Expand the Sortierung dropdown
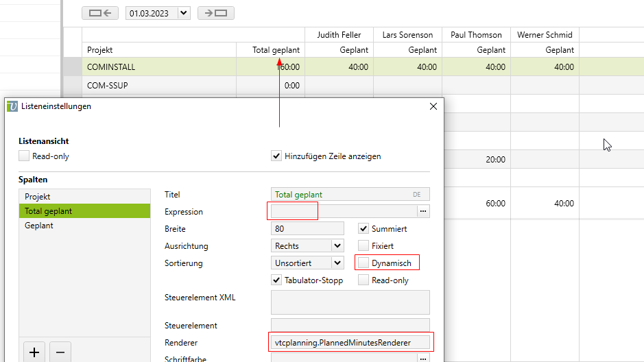644x362 pixels. (x=337, y=263)
